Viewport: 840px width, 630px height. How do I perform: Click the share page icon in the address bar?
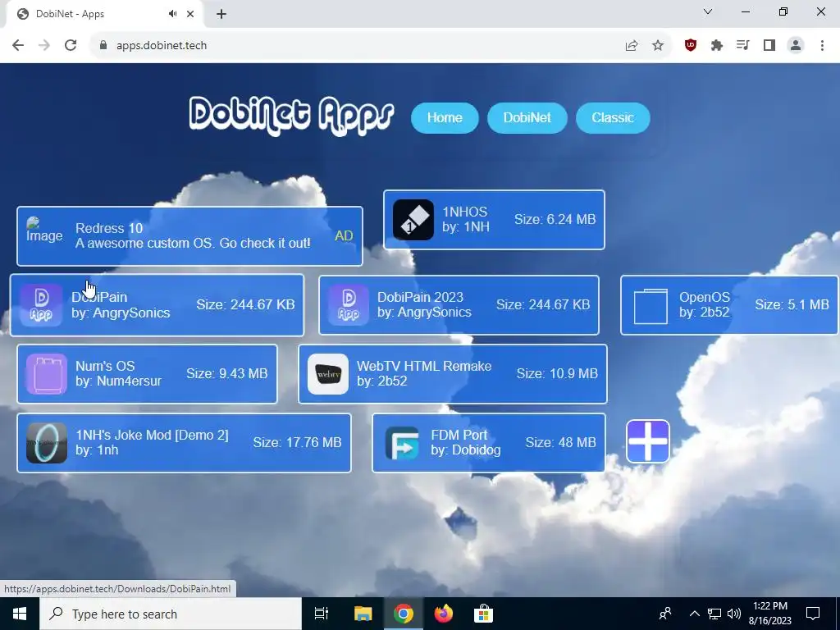coord(632,46)
